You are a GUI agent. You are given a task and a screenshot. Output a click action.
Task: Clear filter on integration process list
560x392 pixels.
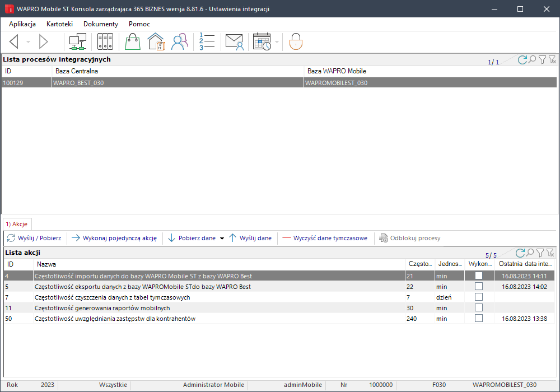[x=553, y=59]
